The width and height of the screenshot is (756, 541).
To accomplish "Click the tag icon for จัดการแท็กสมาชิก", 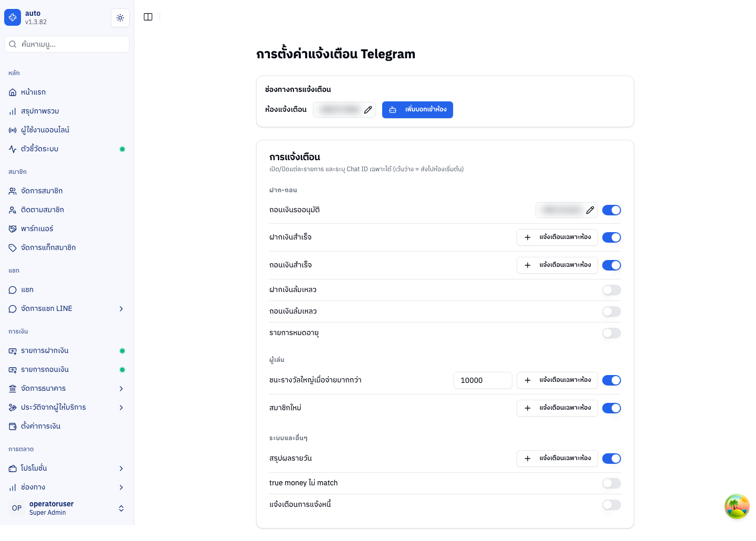I will coord(13,248).
